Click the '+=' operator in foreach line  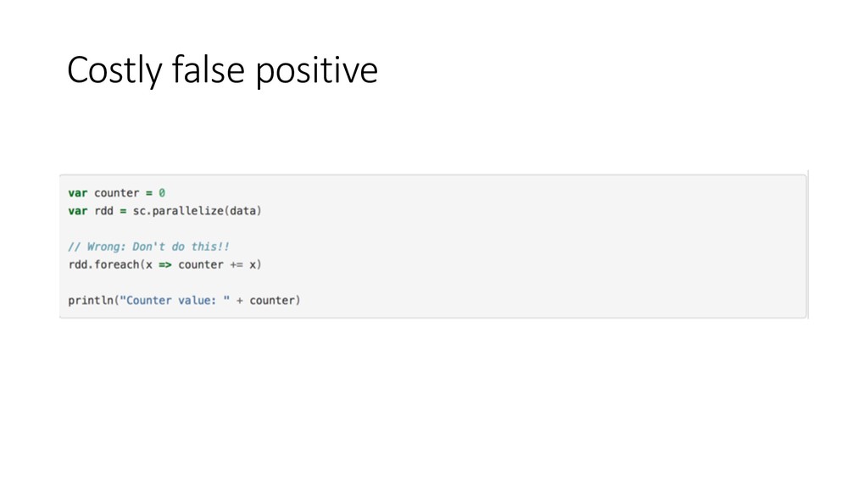point(236,265)
